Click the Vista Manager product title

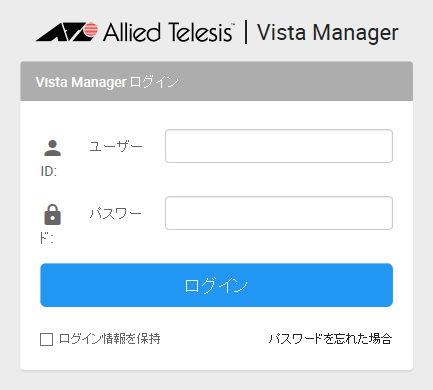[x=328, y=33]
